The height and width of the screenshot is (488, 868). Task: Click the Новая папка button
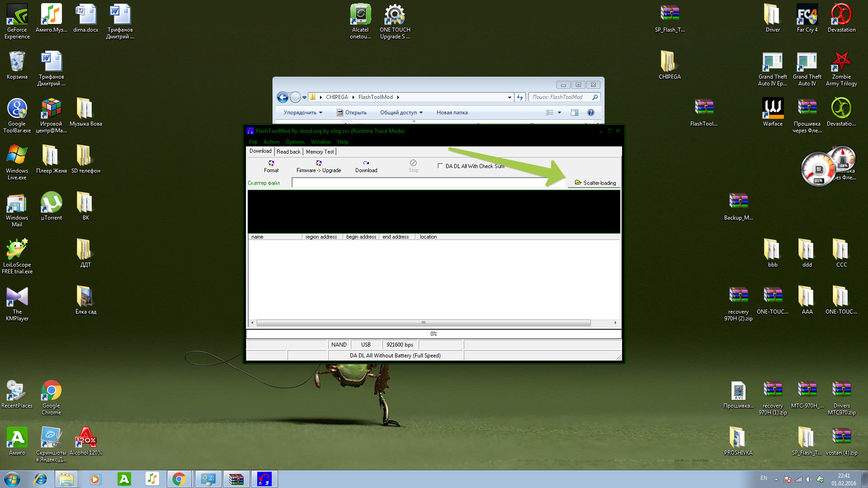452,113
